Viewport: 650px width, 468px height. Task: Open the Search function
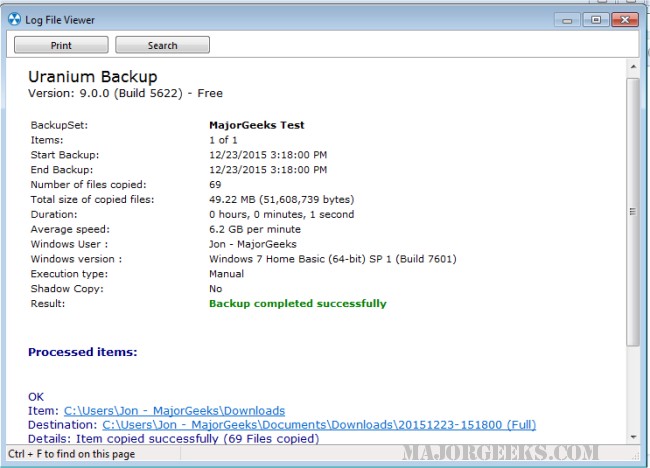(162, 45)
